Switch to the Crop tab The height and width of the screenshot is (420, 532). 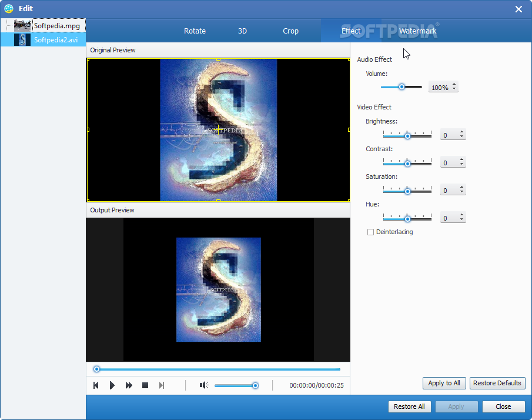click(x=290, y=31)
